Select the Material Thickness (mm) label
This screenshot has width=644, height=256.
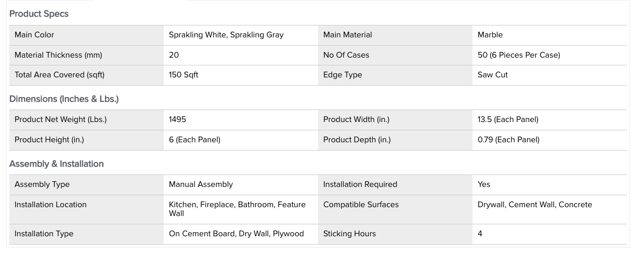pos(58,55)
